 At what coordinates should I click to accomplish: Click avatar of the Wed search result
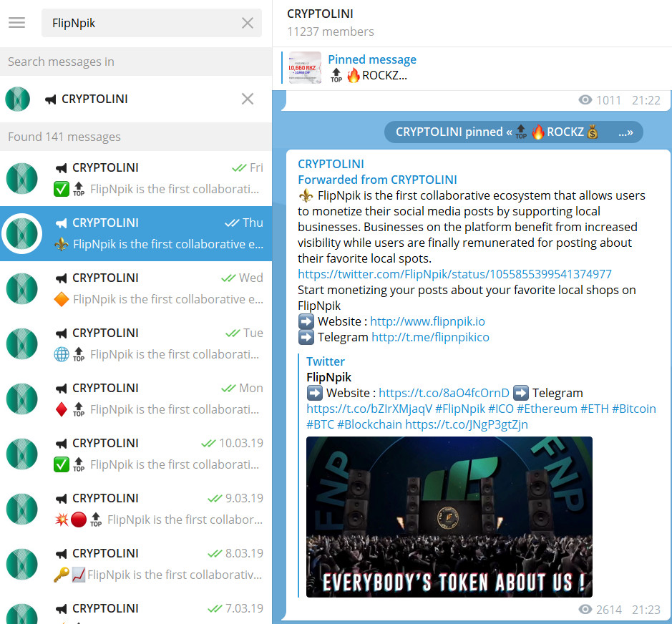[22, 288]
